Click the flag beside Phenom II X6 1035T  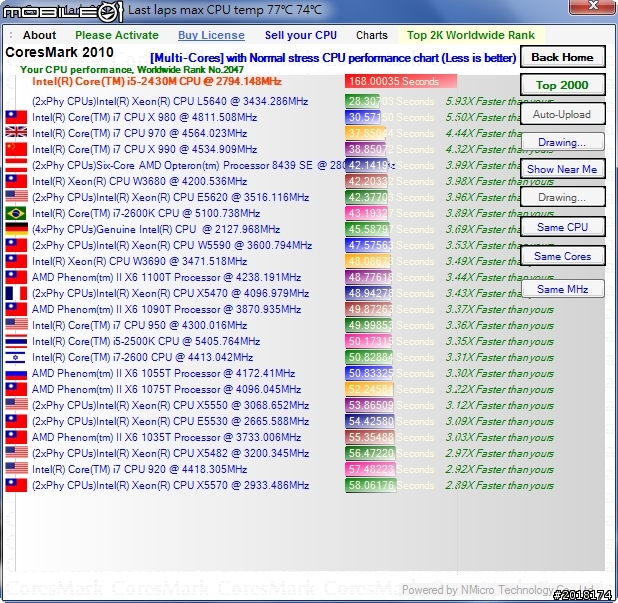[16, 437]
